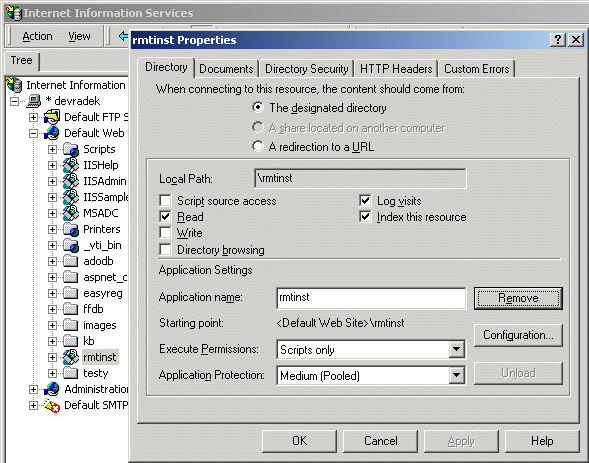Image resolution: width=589 pixels, height=463 pixels.
Task: Select 'A redirection to a URL' option
Action: 258,146
